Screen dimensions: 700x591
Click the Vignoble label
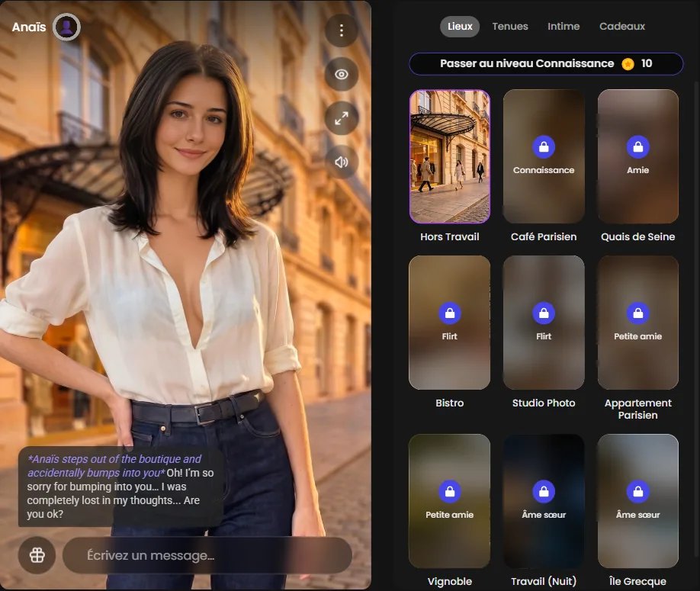450,581
